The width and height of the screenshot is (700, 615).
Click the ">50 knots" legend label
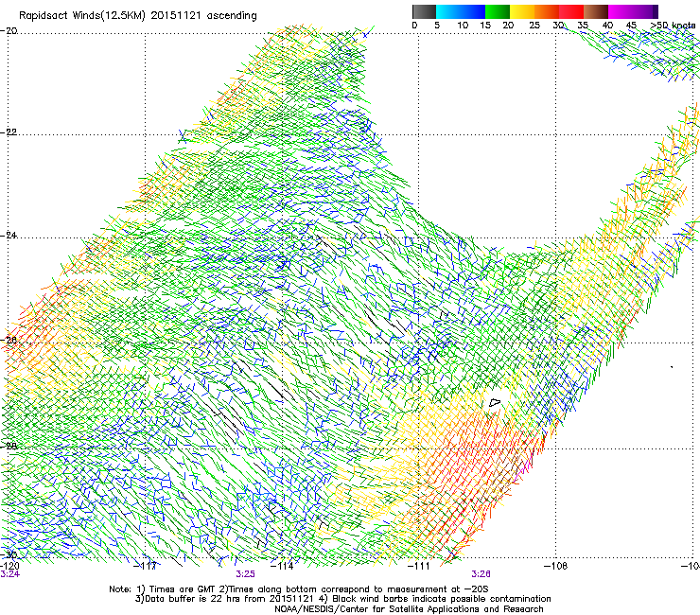click(673, 26)
